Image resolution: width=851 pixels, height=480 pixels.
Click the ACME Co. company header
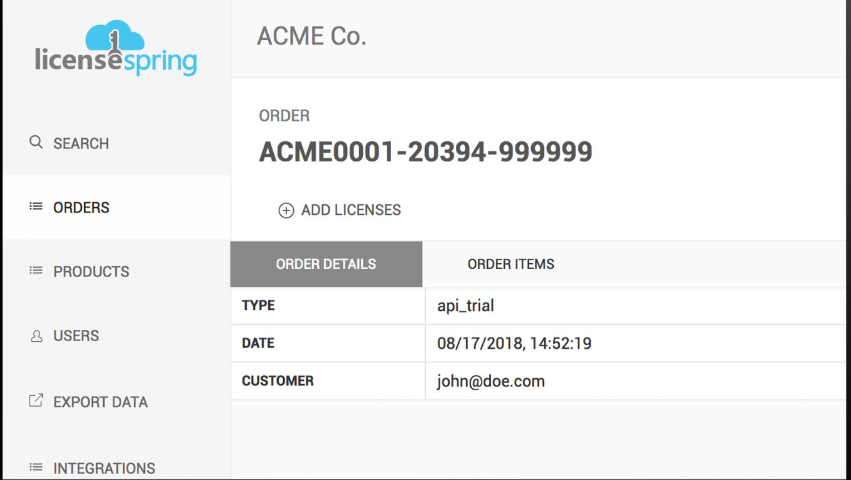[312, 37]
